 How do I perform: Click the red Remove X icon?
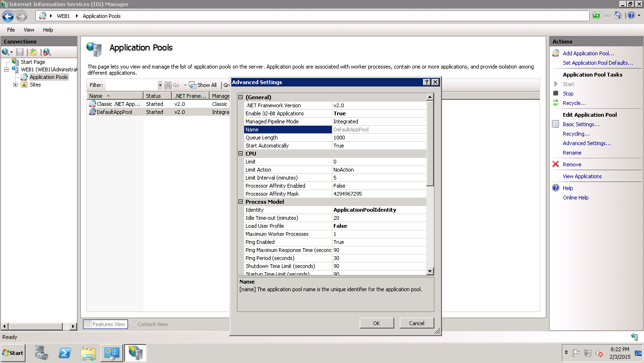click(x=556, y=164)
